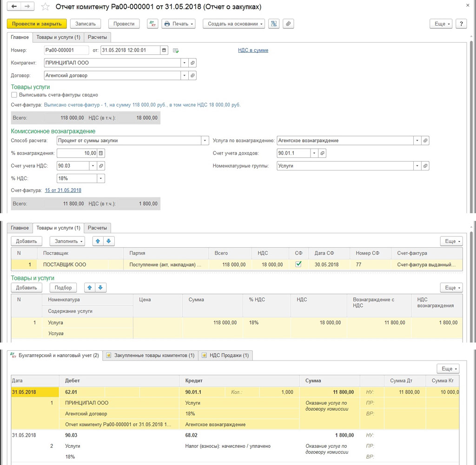Switch to Товары и услуги (1) top tab
Viewport: 476px width, 465px height.
click(x=58, y=37)
